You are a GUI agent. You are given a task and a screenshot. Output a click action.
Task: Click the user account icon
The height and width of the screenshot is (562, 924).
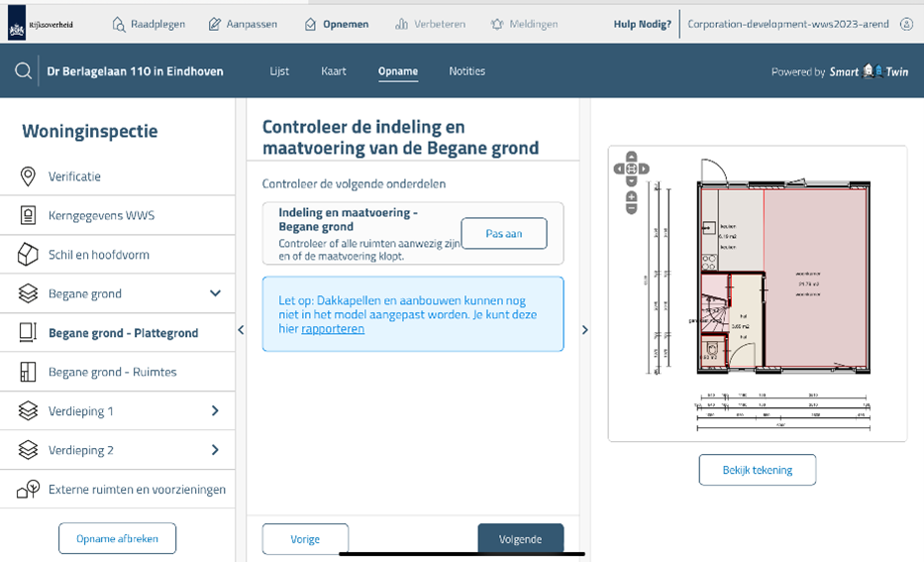pyautogui.click(x=906, y=24)
